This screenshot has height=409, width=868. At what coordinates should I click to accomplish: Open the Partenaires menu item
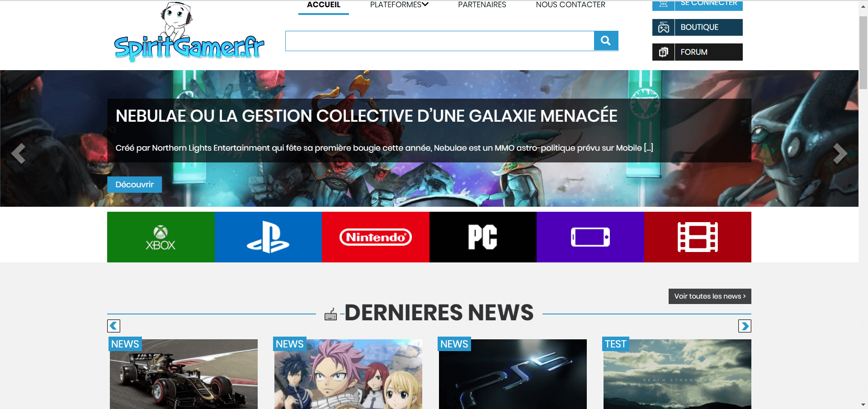click(482, 5)
